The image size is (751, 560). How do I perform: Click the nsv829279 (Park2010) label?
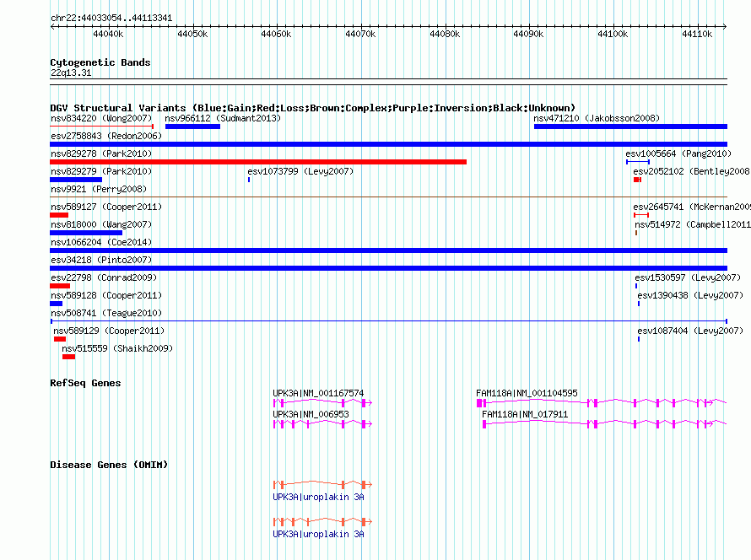coord(101,171)
